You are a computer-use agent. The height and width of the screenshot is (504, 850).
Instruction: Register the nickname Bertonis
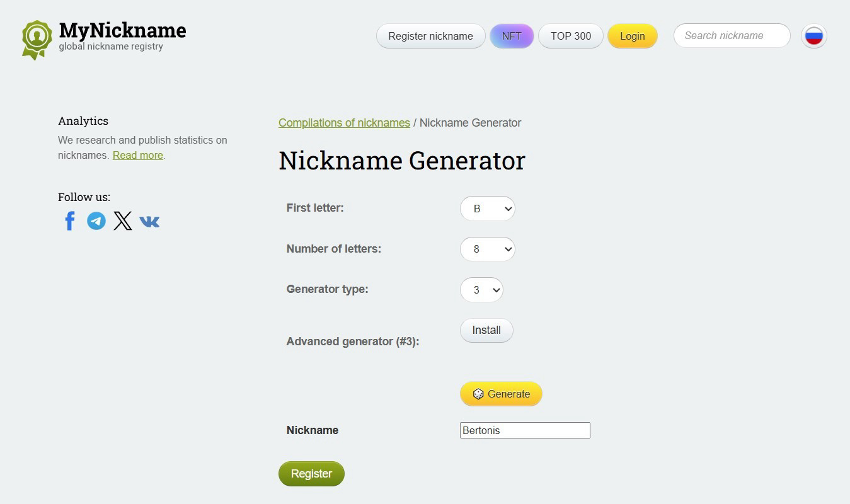(x=311, y=473)
